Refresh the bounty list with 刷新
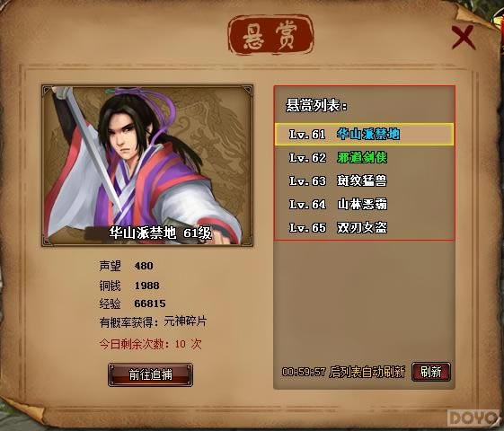 (x=431, y=372)
